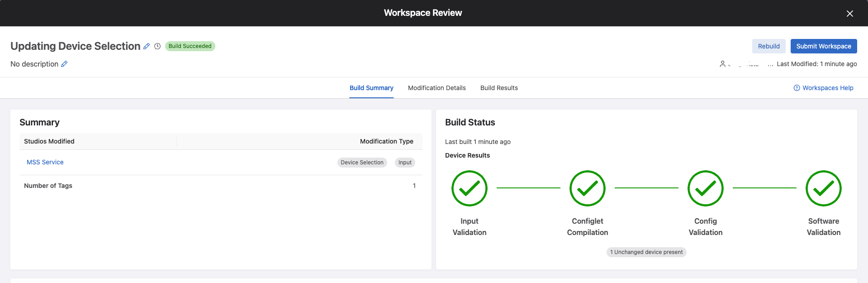
Task: Open the Workspaces Help link
Action: 824,88
